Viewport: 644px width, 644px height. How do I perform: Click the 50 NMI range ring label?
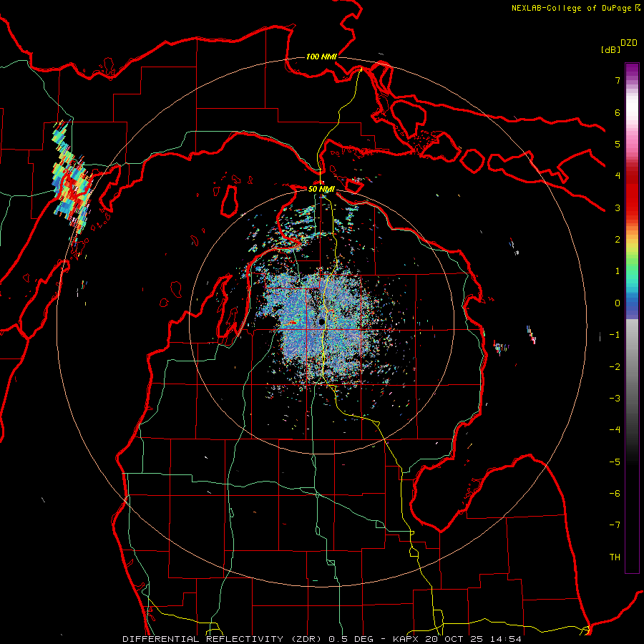(321, 190)
